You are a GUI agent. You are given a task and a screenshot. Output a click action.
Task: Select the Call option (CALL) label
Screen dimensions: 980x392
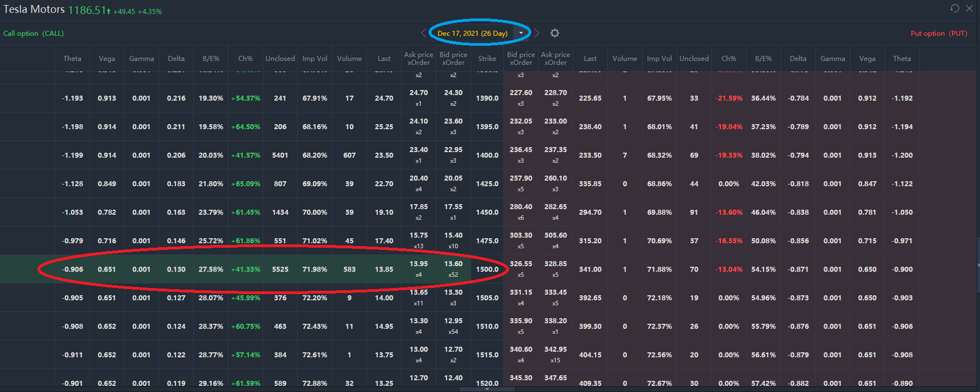tap(34, 34)
